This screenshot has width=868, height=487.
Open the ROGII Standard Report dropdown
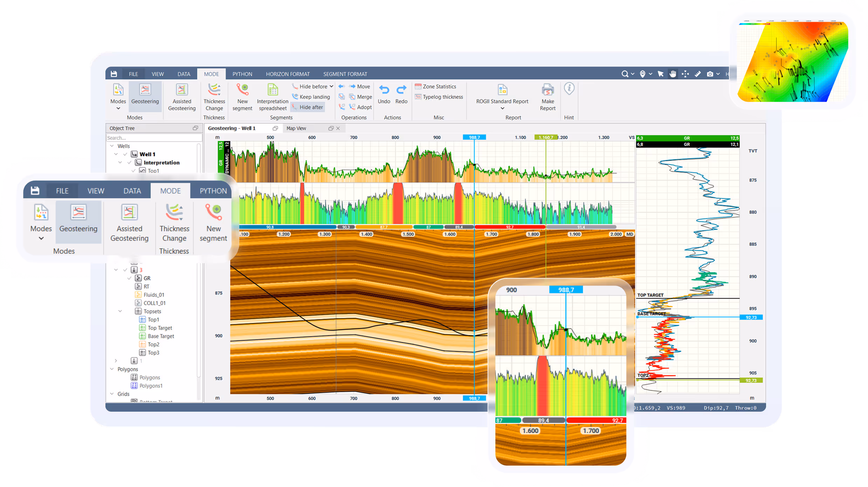pyautogui.click(x=502, y=108)
